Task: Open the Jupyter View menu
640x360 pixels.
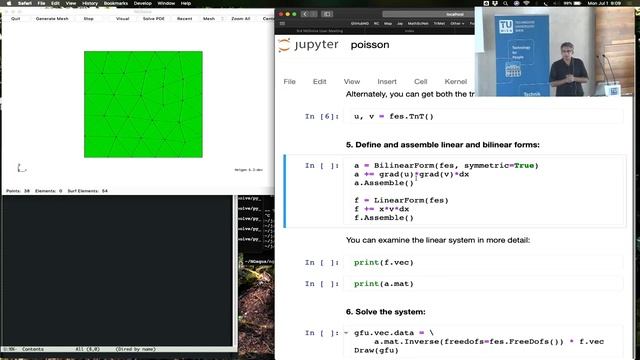Action: click(x=352, y=82)
